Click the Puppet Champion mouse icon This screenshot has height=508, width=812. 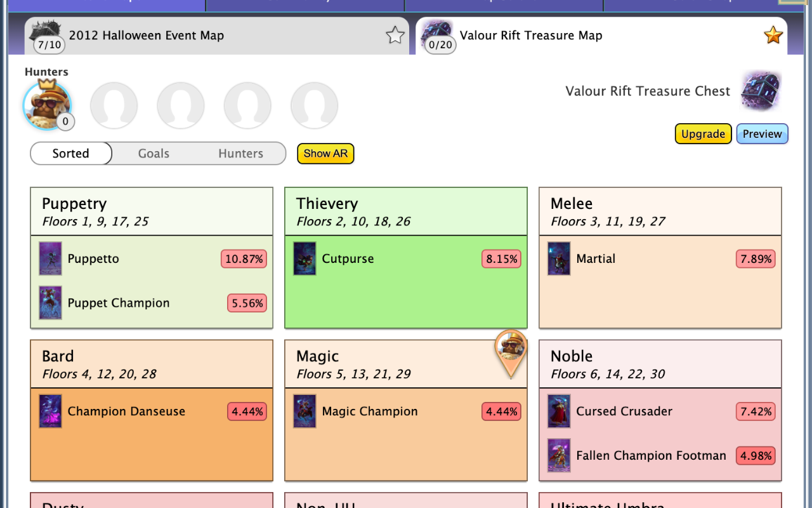(x=51, y=303)
